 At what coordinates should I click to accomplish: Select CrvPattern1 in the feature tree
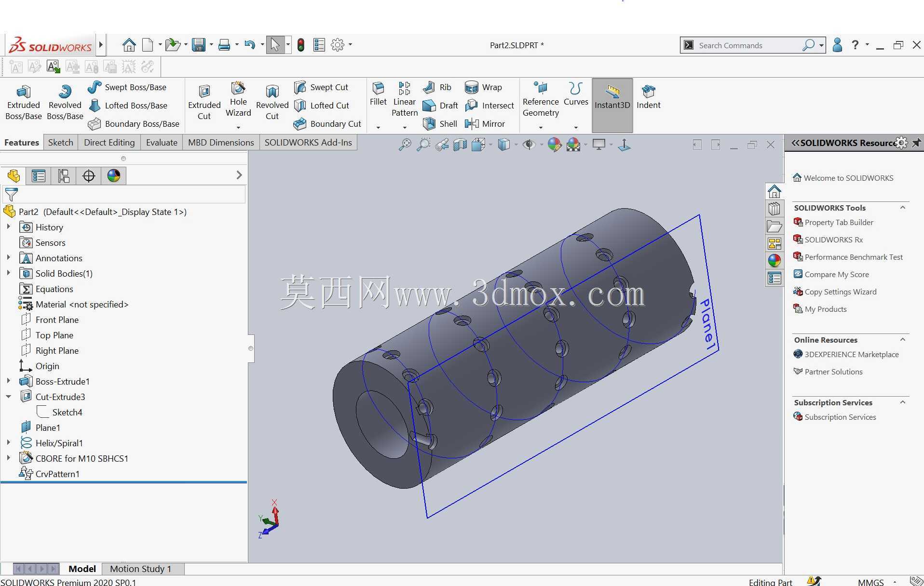[x=57, y=474]
